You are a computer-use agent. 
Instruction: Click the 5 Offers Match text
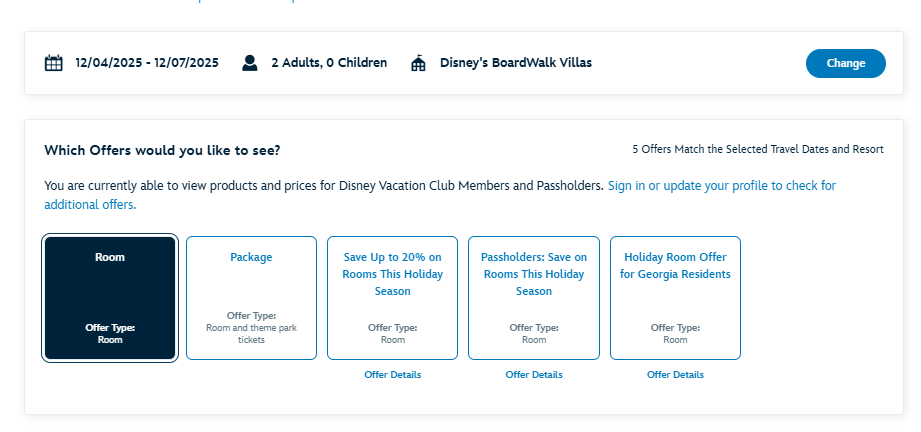(x=758, y=149)
